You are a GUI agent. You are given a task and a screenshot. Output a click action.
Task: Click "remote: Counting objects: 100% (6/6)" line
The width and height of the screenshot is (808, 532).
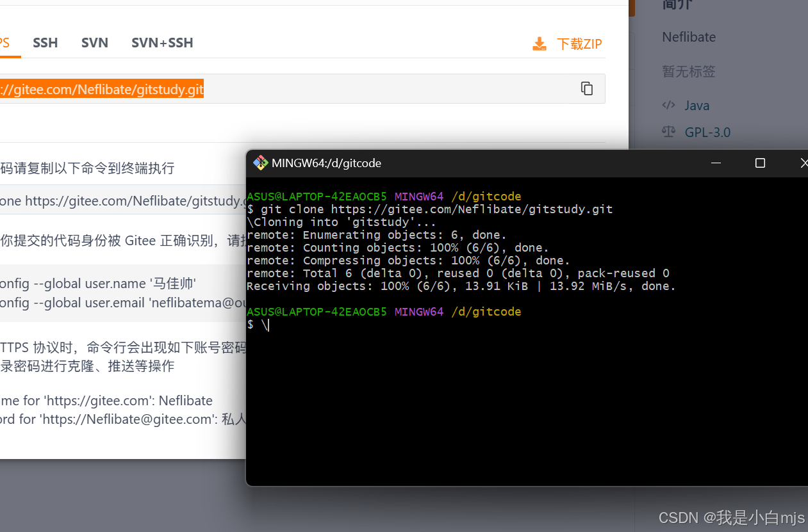398,248
